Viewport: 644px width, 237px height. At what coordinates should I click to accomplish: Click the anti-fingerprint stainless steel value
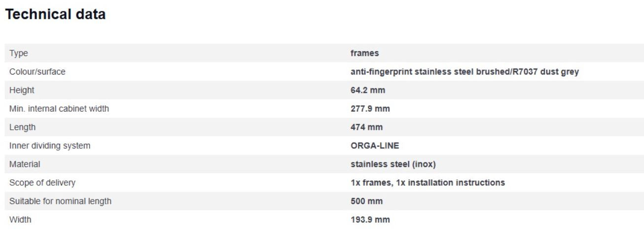pyautogui.click(x=465, y=72)
